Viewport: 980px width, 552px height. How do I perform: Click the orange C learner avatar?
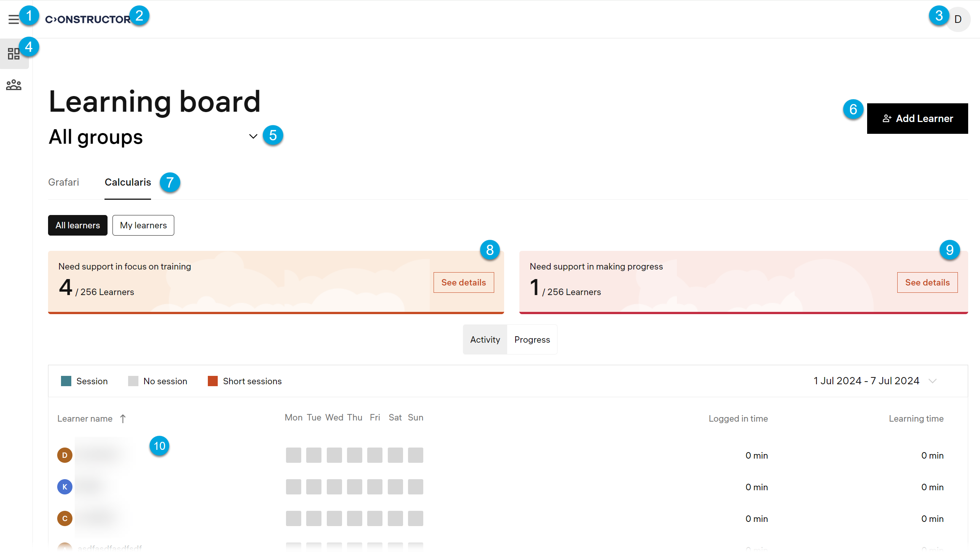[x=65, y=518]
